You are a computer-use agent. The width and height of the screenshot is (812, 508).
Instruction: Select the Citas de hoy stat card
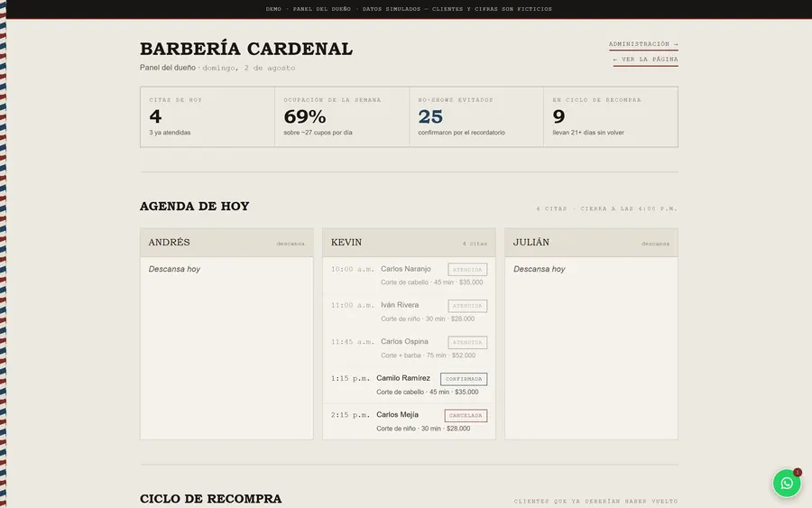208,116
